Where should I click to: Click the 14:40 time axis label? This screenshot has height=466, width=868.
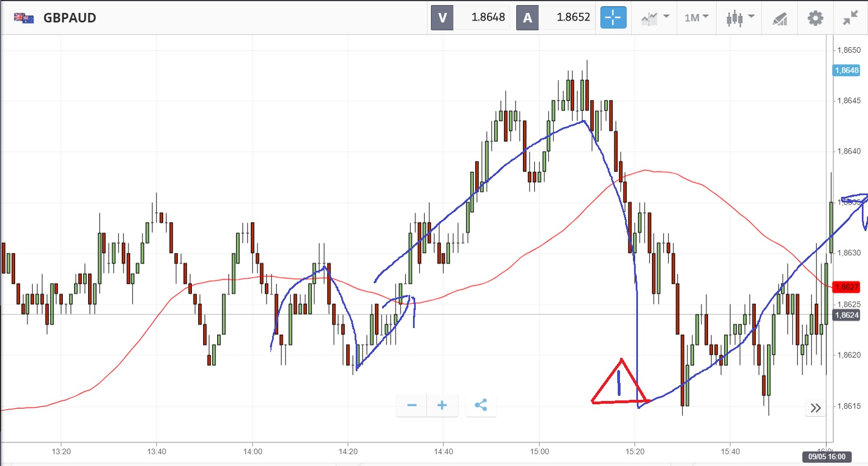click(443, 451)
